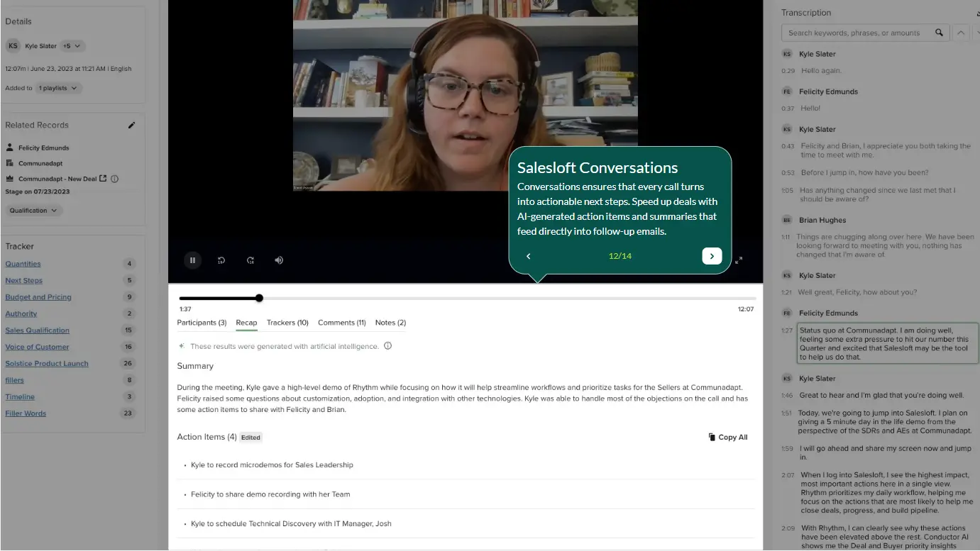Screen dimensions: 980x551
Task: Copy all action items
Action: [727, 438]
